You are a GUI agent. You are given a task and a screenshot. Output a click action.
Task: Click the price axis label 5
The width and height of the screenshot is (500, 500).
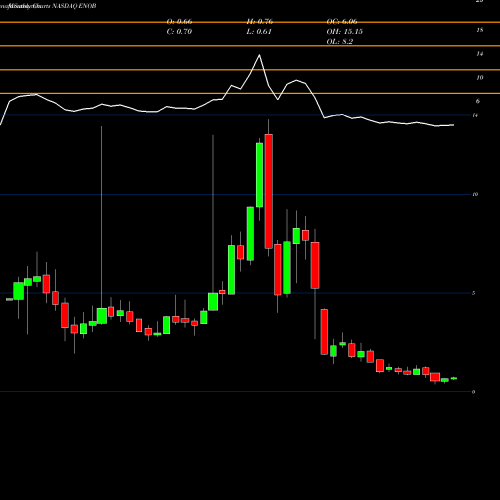point(474,293)
